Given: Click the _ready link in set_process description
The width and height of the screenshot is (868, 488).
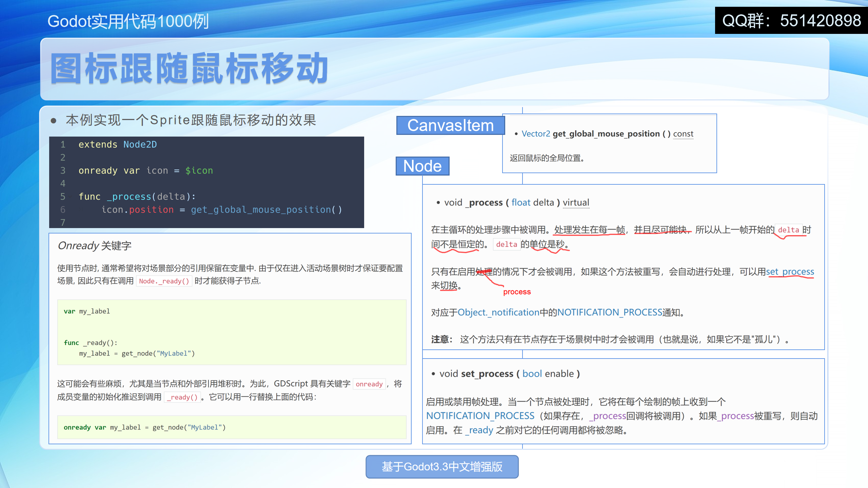Looking at the screenshot, I should 479,430.
